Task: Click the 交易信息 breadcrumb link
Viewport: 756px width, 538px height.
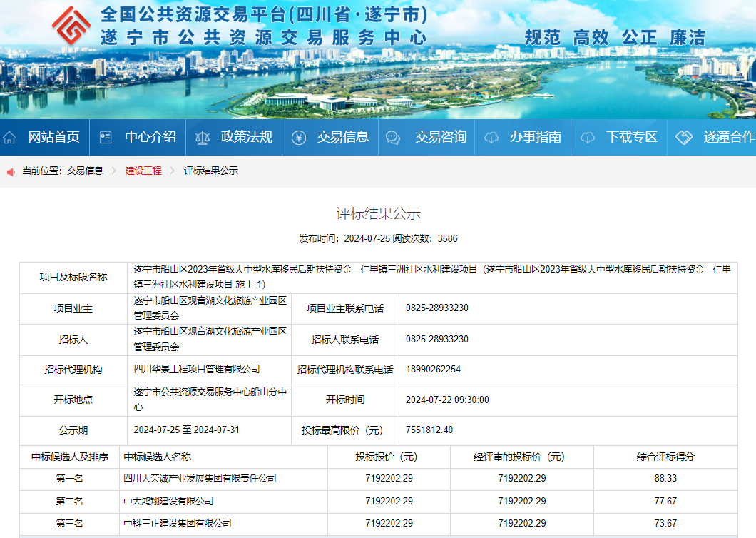Action: tap(85, 171)
